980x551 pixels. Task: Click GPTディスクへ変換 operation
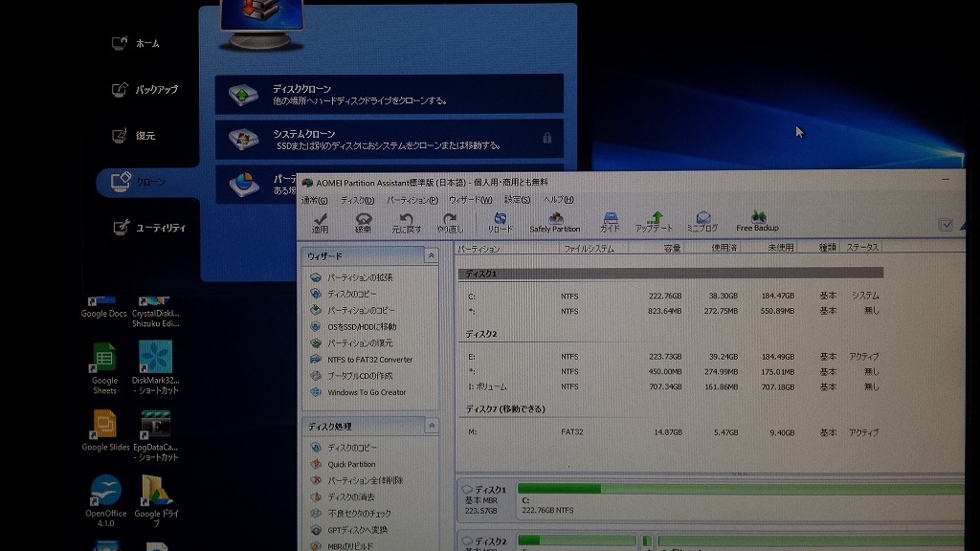point(349,530)
